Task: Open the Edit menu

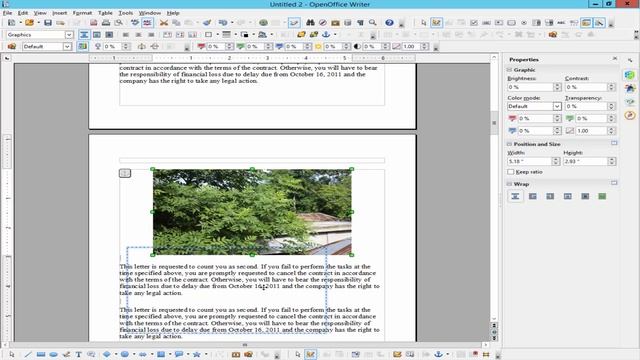Action: point(23,13)
